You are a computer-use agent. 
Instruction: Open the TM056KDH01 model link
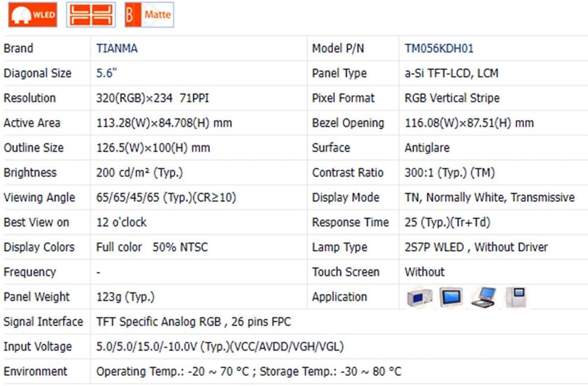click(x=439, y=49)
